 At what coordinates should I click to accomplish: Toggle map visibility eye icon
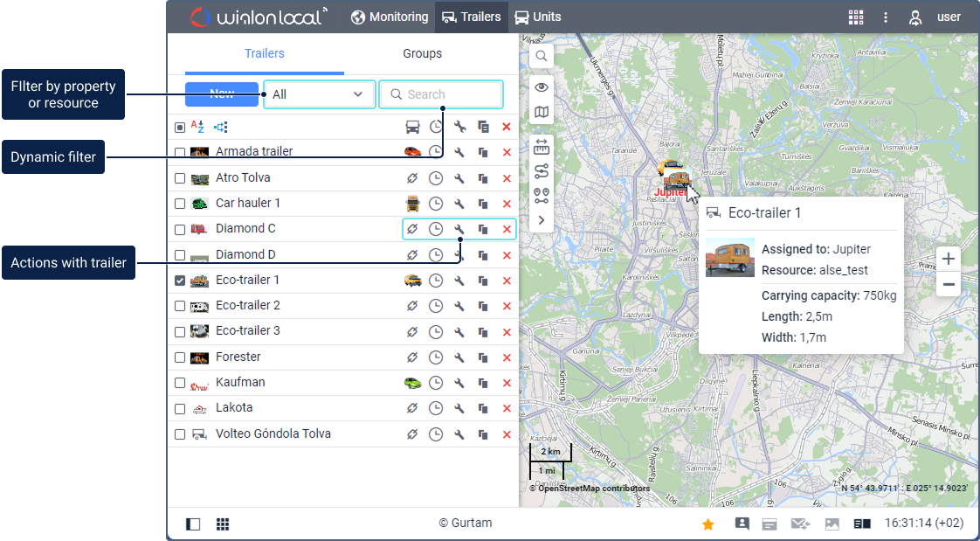click(542, 87)
